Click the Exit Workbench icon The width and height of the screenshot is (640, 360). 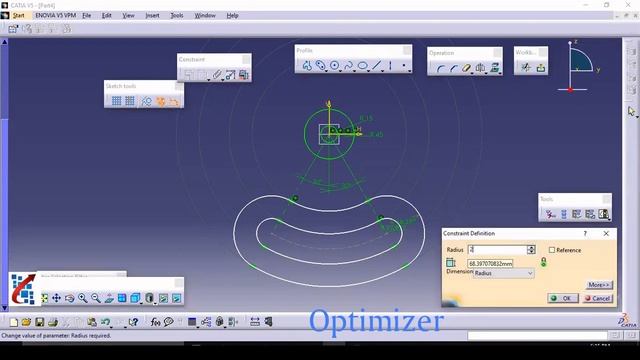pos(541,68)
